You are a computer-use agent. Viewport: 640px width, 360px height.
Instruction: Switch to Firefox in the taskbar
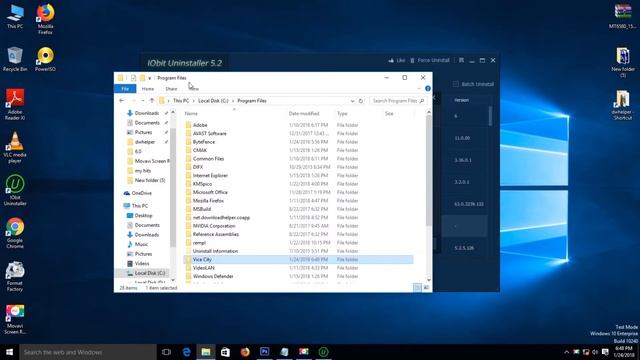pos(245,352)
